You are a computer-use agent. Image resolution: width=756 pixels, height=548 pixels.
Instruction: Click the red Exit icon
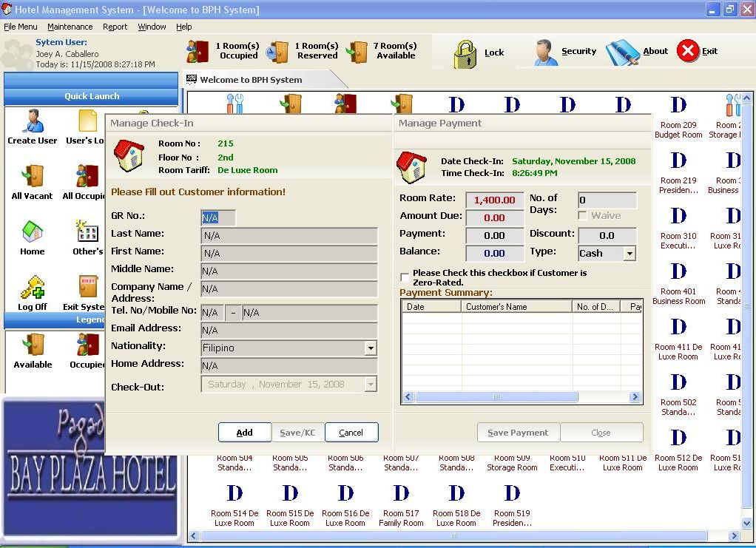coord(688,51)
